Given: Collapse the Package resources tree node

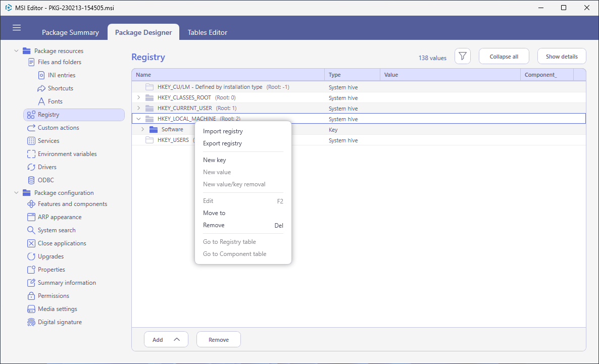Looking at the screenshot, I should 17,51.
